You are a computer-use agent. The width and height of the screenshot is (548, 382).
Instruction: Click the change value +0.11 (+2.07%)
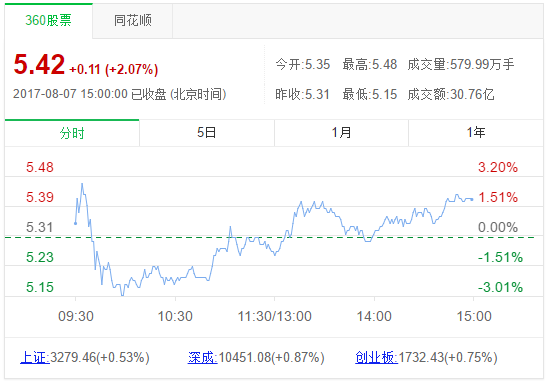(x=114, y=69)
